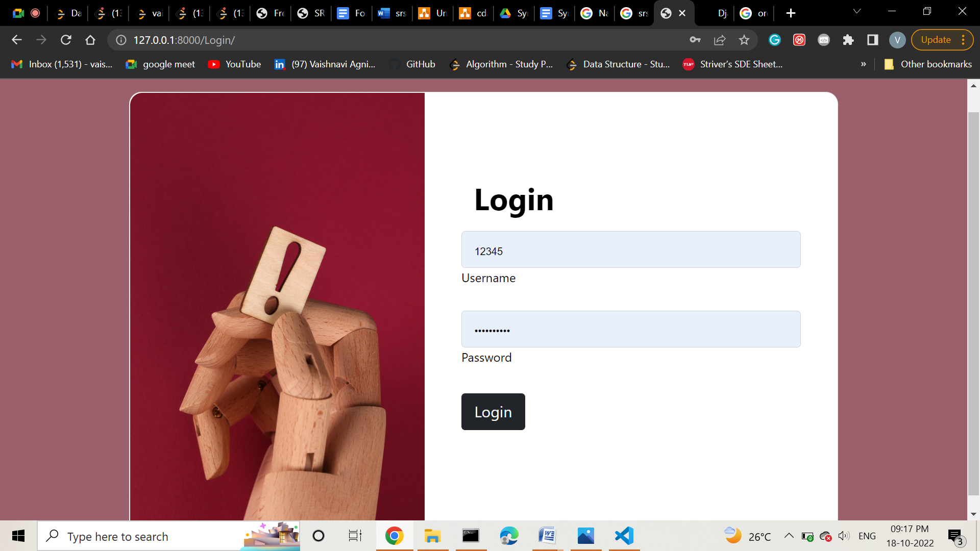
Task: Switch to the Google Drive Sy tab
Action: point(513,13)
